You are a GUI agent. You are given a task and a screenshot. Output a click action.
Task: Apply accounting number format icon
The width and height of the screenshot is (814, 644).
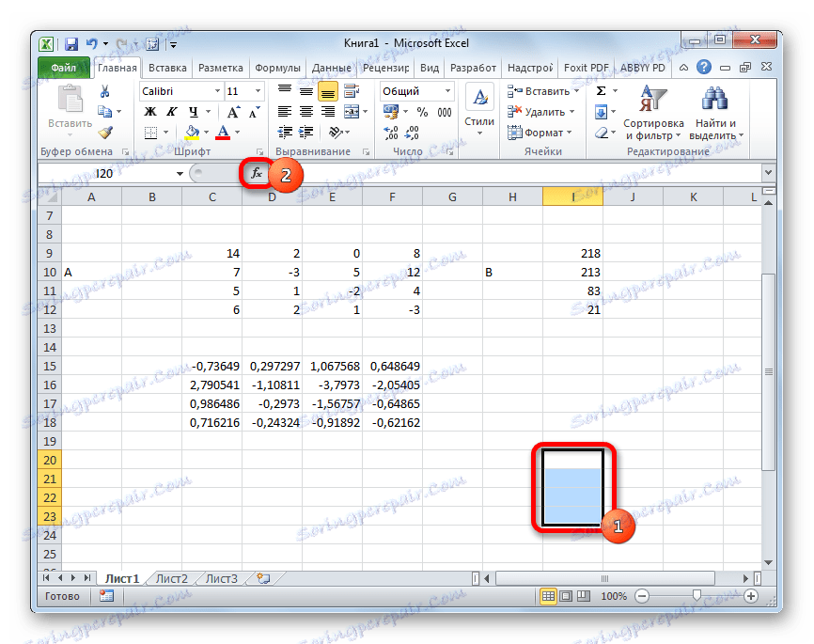(x=391, y=112)
